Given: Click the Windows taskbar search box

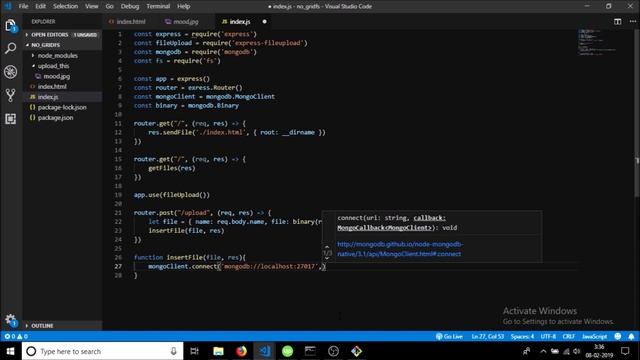Looking at the screenshot, I should pyautogui.click(x=102, y=351).
